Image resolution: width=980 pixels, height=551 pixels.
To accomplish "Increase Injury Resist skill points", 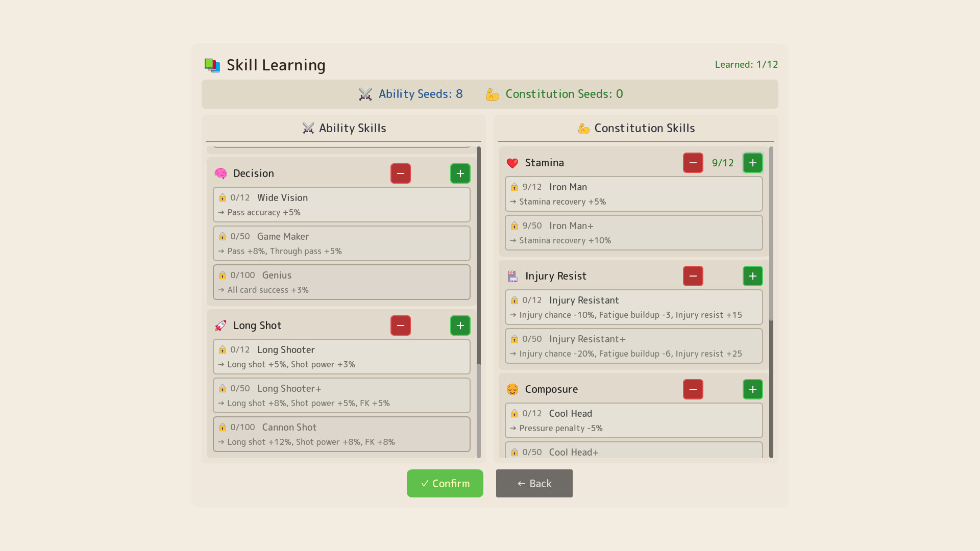I will (x=752, y=276).
